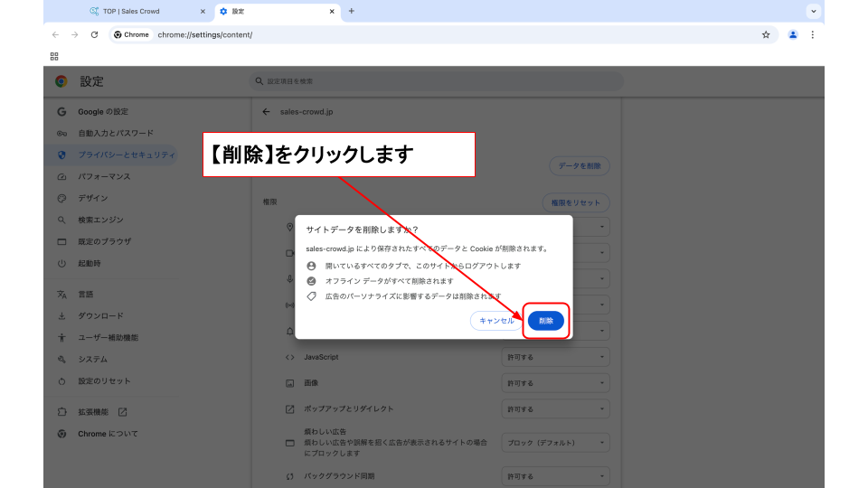The height and width of the screenshot is (488, 868).
Task: Open the 煩わしい広告 block dropdown
Action: (555, 443)
